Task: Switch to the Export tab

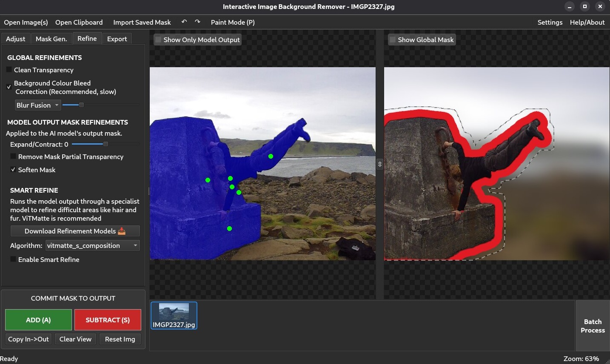Action: (117, 39)
